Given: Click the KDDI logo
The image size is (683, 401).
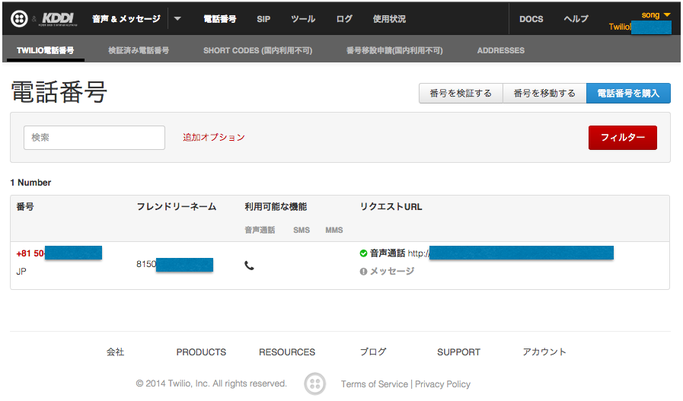Looking at the screenshot, I should coord(58,19).
